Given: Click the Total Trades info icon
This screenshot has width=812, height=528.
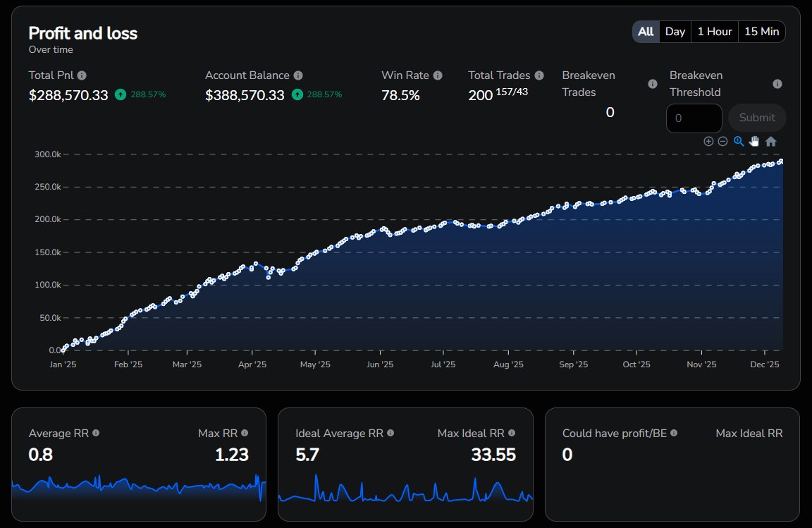Looking at the screenshot, I should tap(539, 75).
